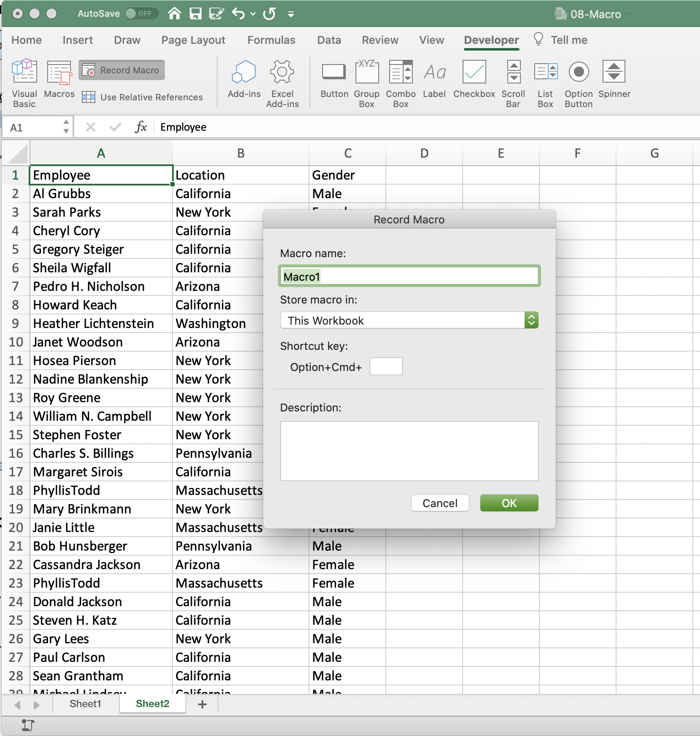This screenshot has height=736, width=700.
Task: Go to previous sheet arrow
Action: [17, 704]
